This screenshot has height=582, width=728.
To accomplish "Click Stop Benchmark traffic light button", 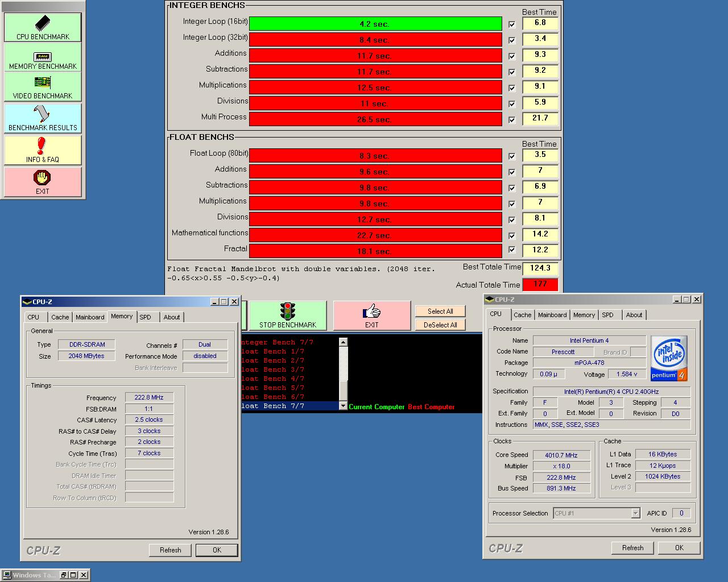I will [x=288, y=315].
